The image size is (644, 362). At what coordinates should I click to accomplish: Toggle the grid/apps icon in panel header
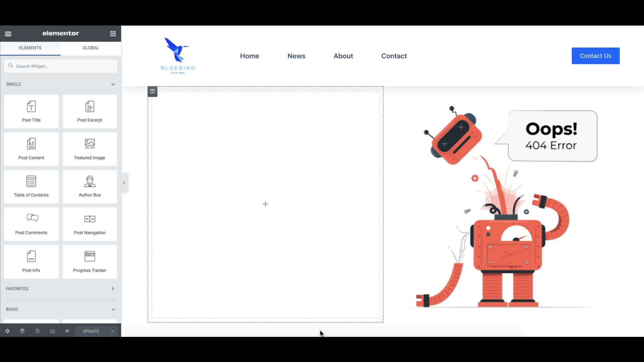coord(113,33)
